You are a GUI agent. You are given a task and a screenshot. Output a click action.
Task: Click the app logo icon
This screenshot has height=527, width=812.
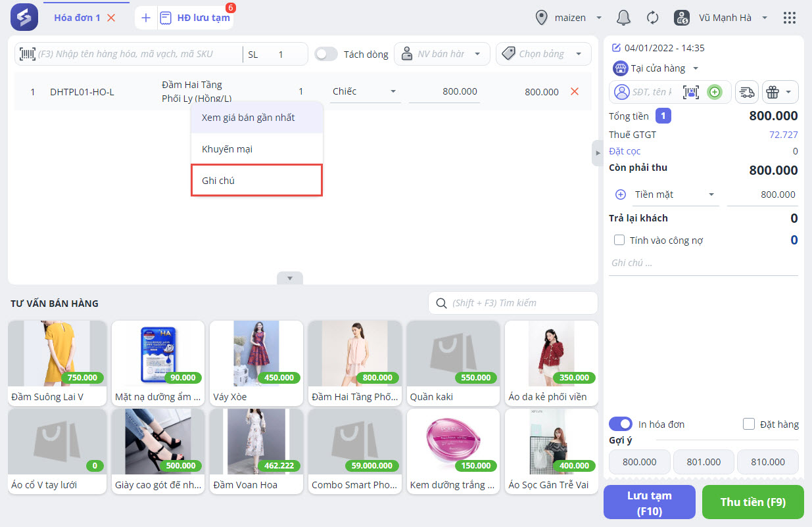coord(24,17)
